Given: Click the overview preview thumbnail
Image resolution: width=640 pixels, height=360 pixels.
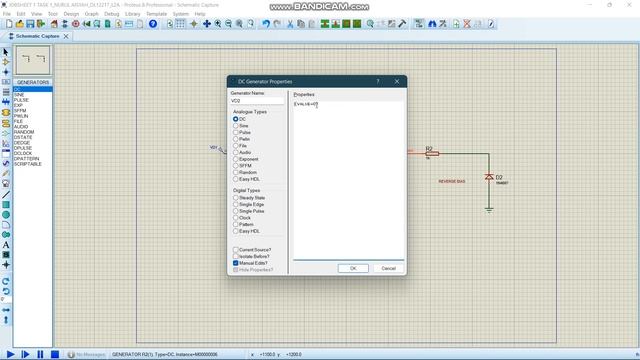Looking at the screenshot, I should (x=33, y=60).
